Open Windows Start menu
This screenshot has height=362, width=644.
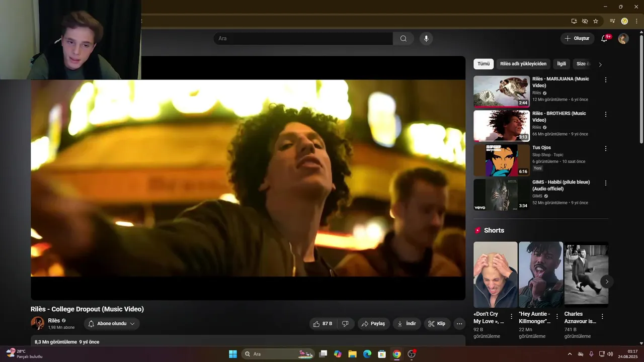coord(233,354)
